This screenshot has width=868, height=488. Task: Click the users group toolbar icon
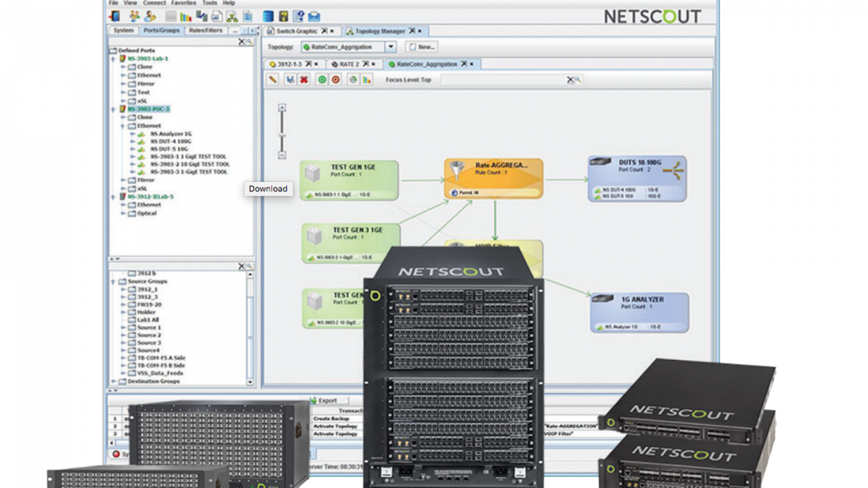(x=135, y=17)
